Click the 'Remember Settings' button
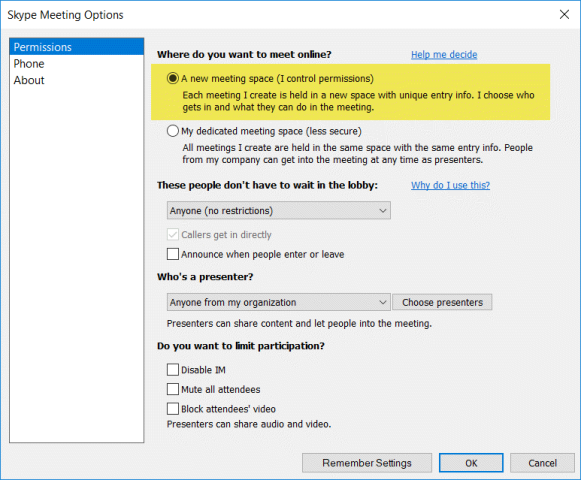581x480 pixels. (x=367, y=463)
